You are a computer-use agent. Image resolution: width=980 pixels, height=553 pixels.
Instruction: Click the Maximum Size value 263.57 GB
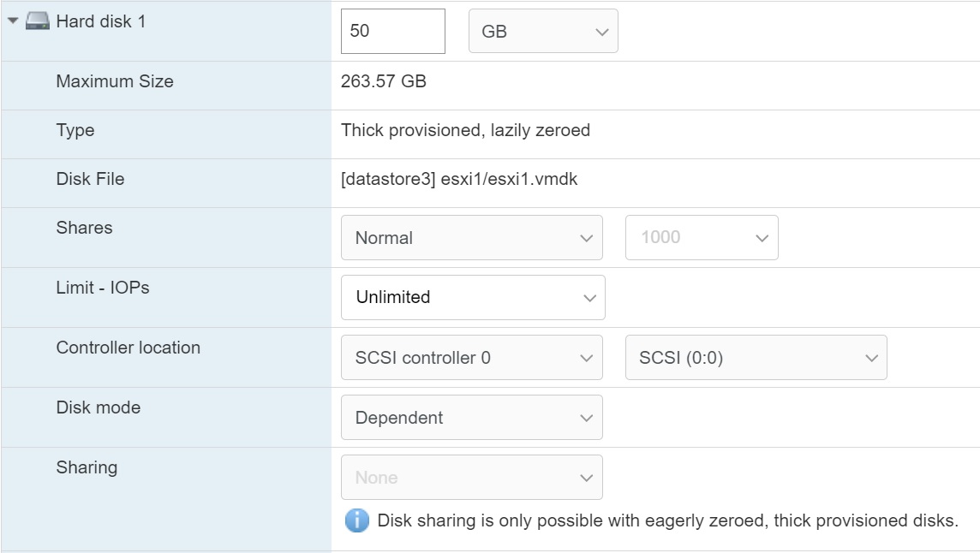point(384,82)
